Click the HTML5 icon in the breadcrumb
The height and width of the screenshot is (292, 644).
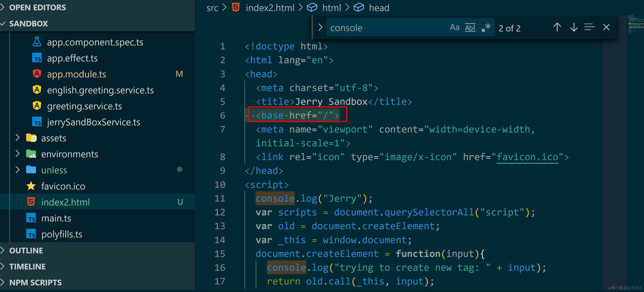tap(236, 7)
